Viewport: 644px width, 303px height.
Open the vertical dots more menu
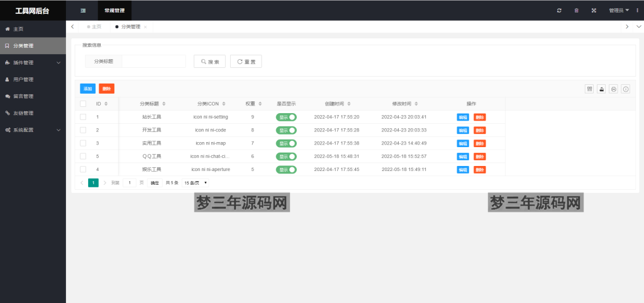pyautogui.click(x=637, y=11)
